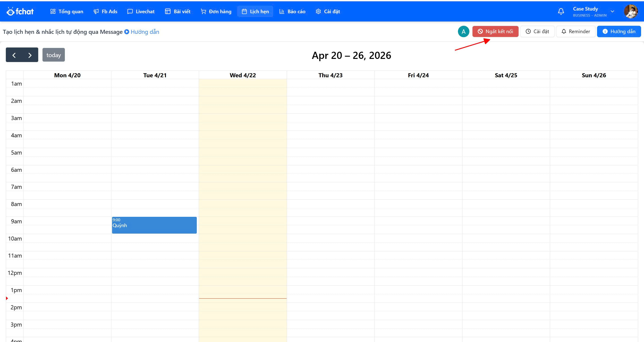Open the notification bell
Viewport: 644px width, 342px height.
(x=561, y=11)
